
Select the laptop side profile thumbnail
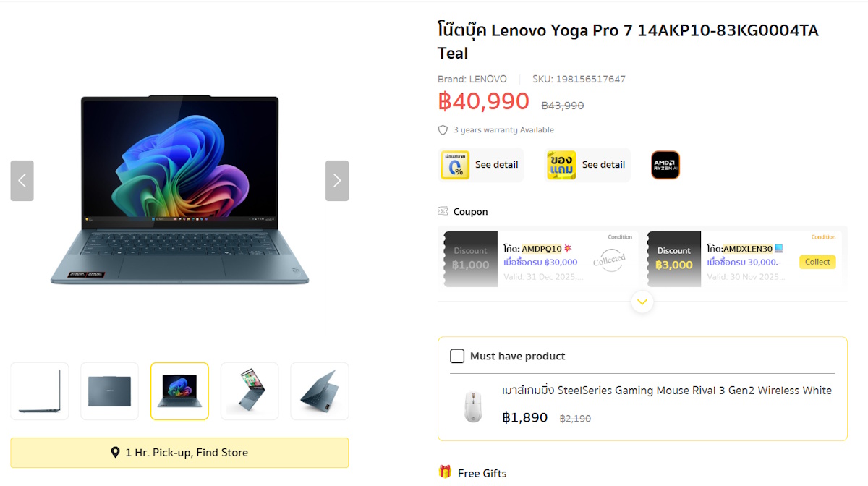click(40, 391)
